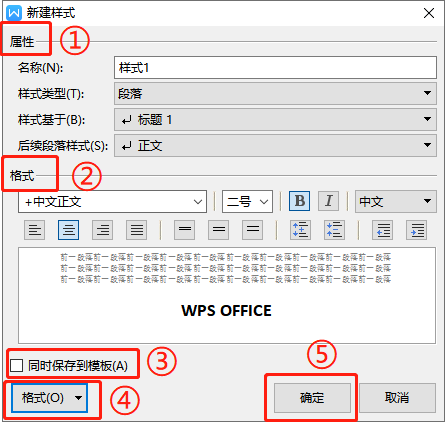
Task: Open 样式类型 dropdown
Action: (x=275, y=93)
